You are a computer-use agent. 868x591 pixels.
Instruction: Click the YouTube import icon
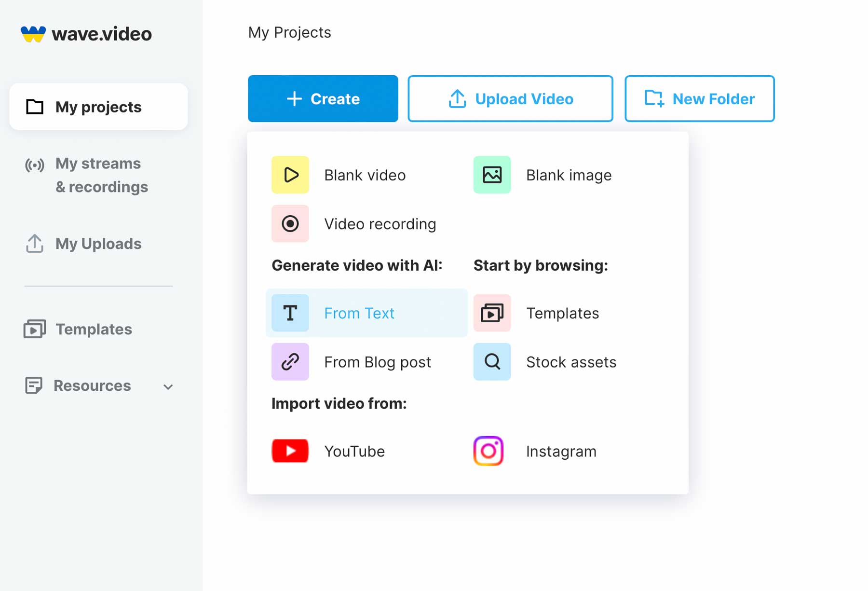[290, 451]
